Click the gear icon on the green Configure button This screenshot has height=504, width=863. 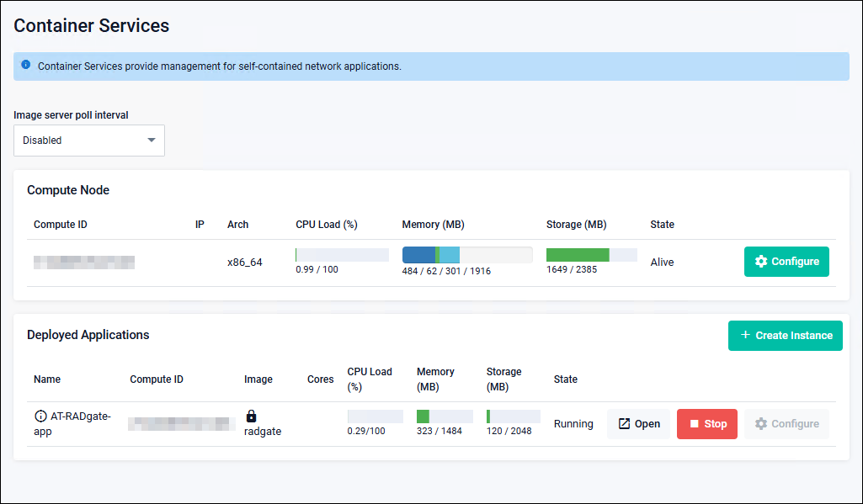pyautogui.click(x=761, y=262)
